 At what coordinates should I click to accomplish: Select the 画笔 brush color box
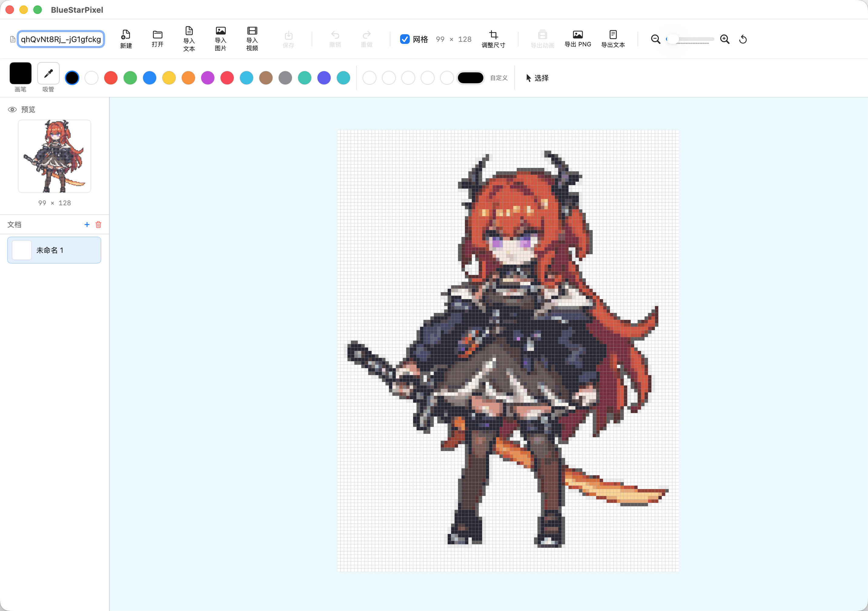(x=20, y=73)
